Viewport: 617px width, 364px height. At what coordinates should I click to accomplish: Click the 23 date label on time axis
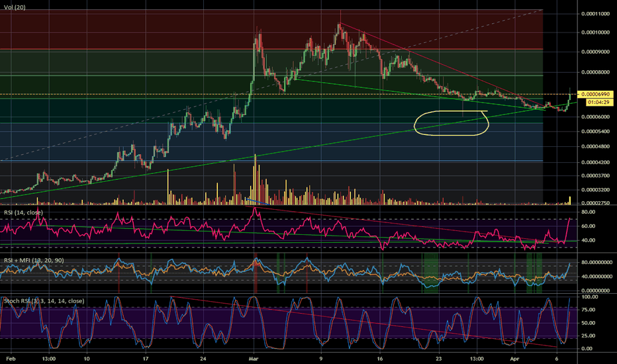click(x=439, y=359)
